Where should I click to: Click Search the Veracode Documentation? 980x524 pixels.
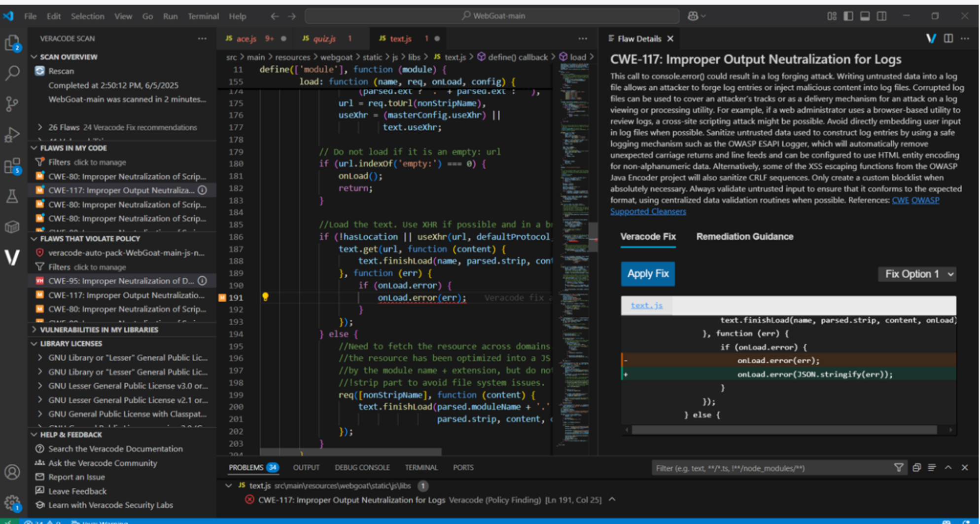115,449
